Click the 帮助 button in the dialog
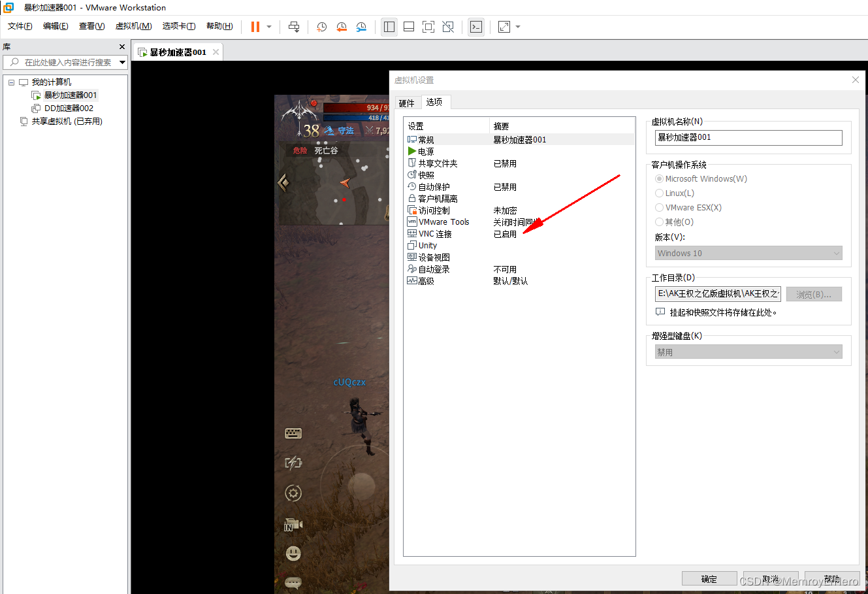Screen dimensions: 868x594 [832, 579]
